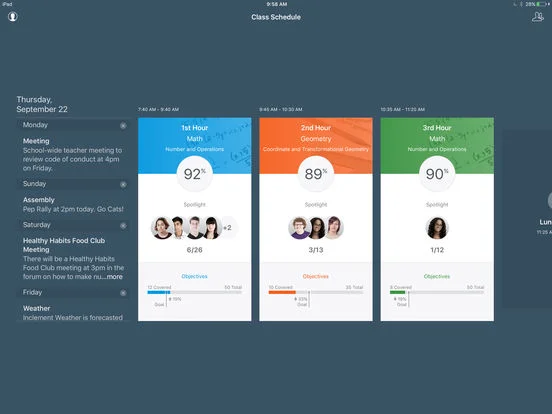Select glasses student in 2nd Hour spotlight
552x414 pixels.
tap(299, 228)
